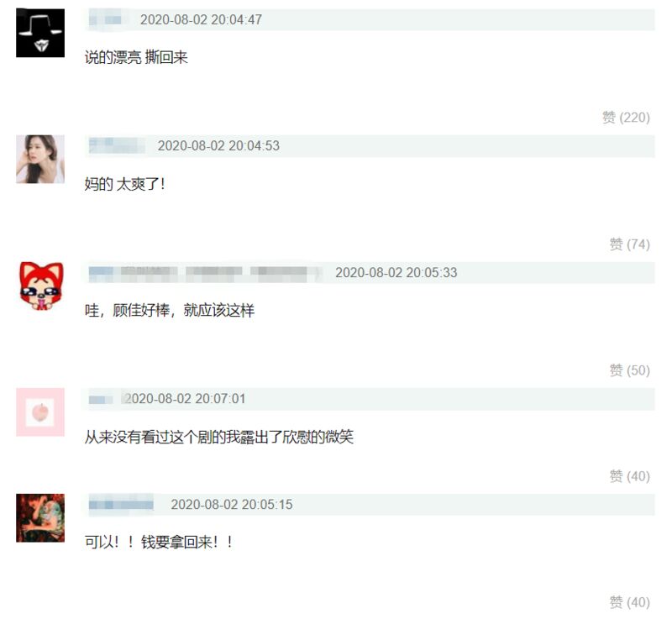Viewport: 672px width, 619px height.
Task: Like the peach avatar comment 赞 (40)
Action: point(629,476)
